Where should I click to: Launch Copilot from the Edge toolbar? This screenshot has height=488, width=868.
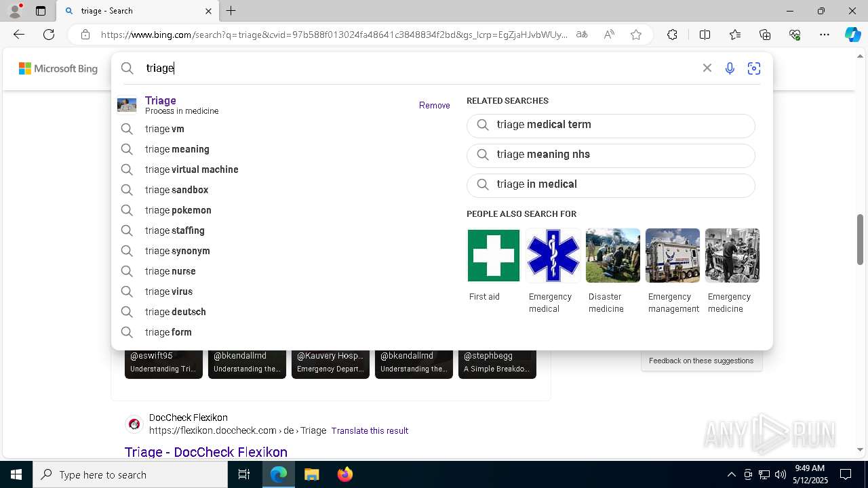[852, 35]
